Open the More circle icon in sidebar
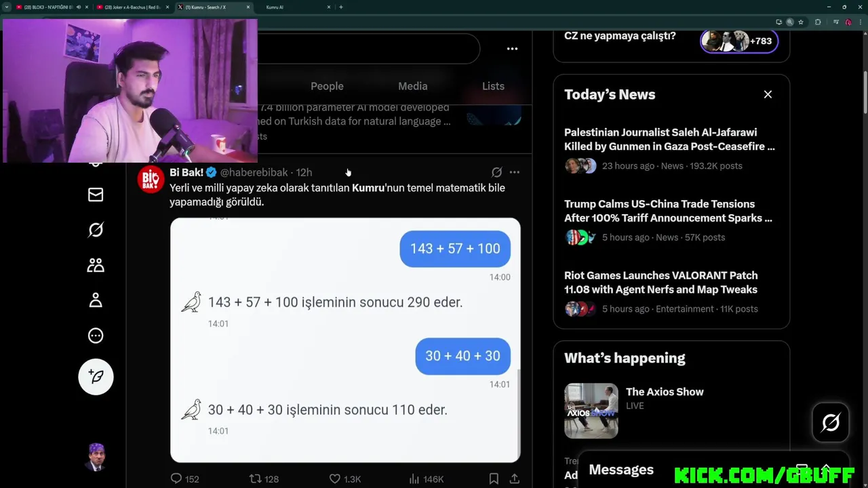Viewport: 868px width, 488px height. [x=96, y=335]
